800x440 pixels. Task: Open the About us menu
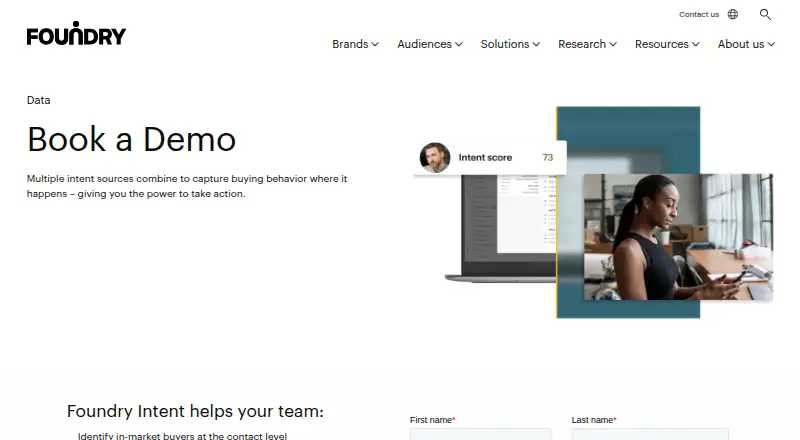point(746,44)
